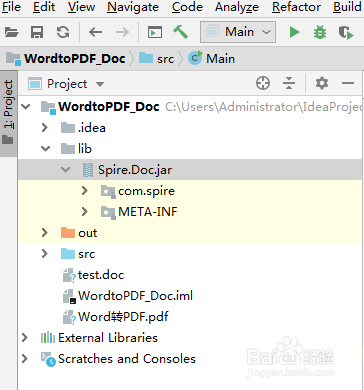Click the Scratches and Consoles icon
Image resolution: width=364 pixels, height=390 pixels.
(x=48, y=359)
